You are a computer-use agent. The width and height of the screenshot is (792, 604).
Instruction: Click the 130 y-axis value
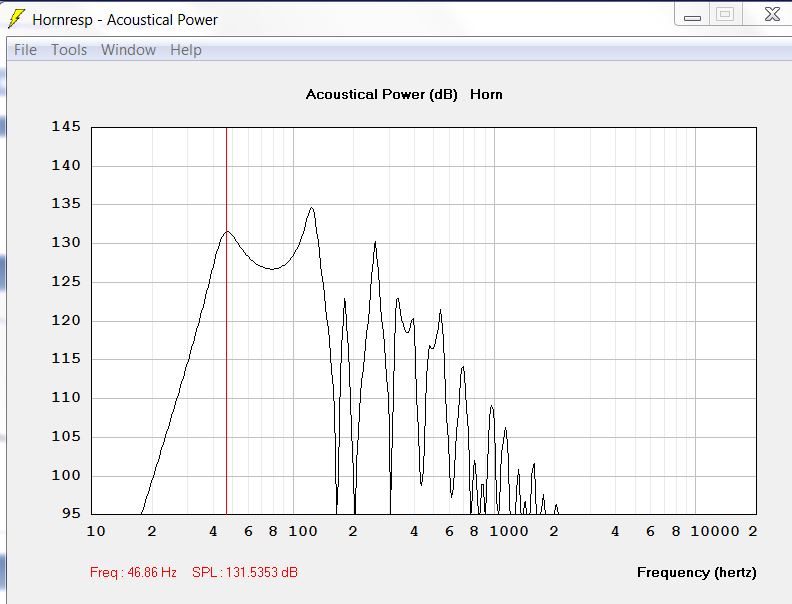pyautogui.click(x=66, y=242)
